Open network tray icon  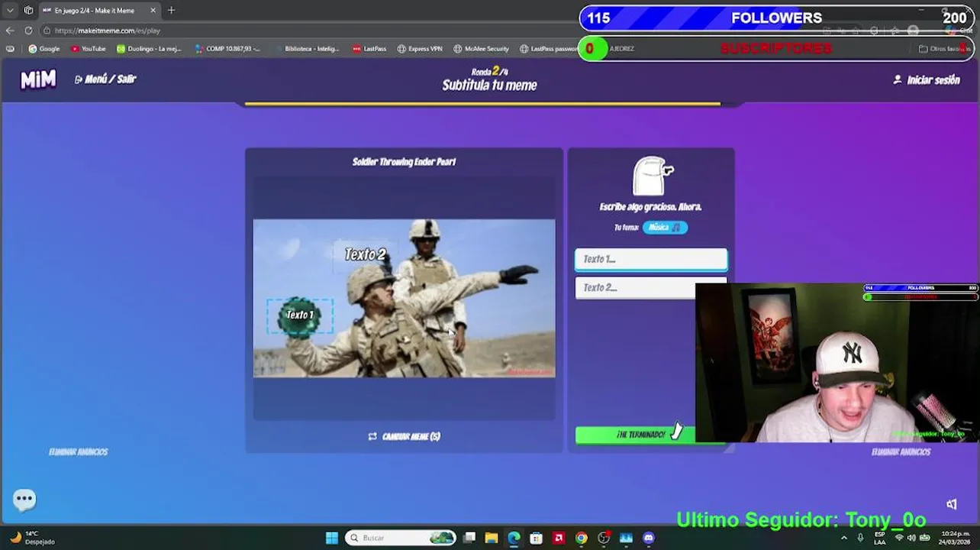(x=898, y=538)
